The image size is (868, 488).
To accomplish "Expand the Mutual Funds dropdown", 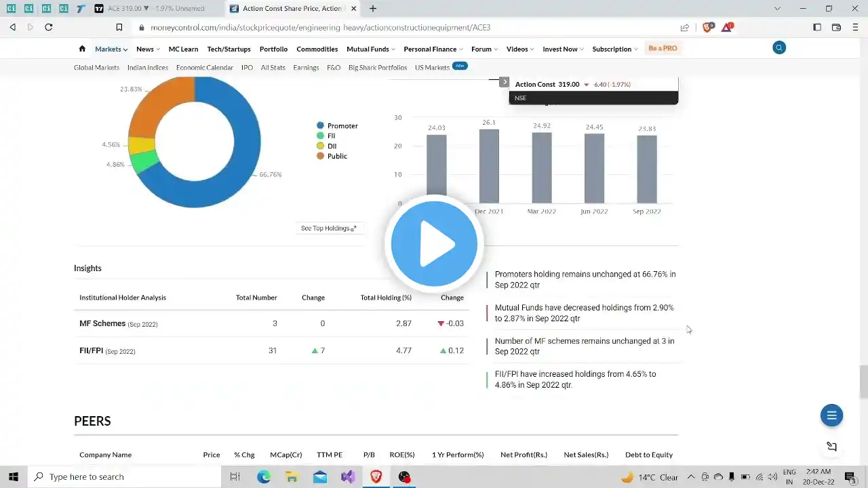I will pos(371,49).
